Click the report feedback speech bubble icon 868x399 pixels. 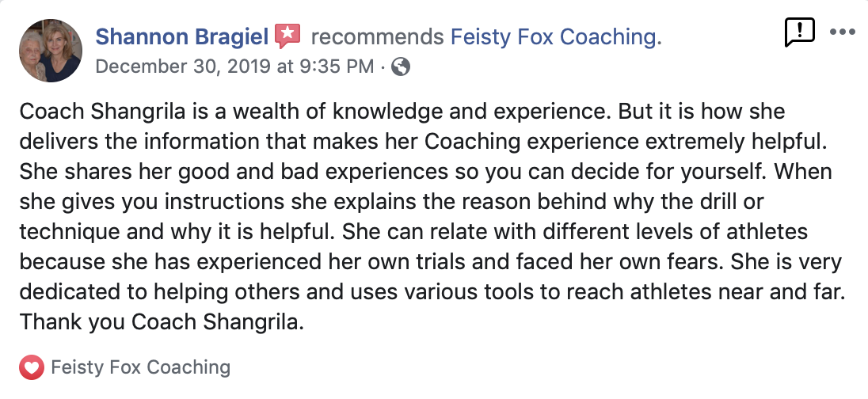[799, 32]
